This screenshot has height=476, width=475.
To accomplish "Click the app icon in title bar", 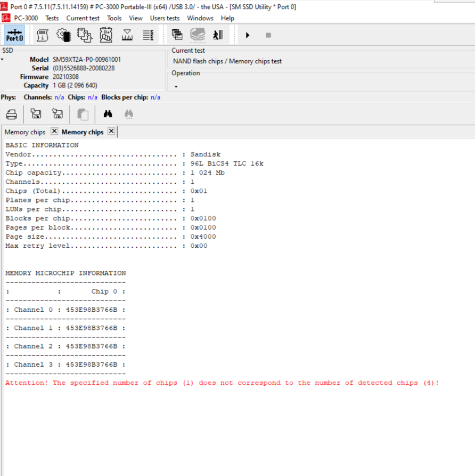I will point(4,6).
